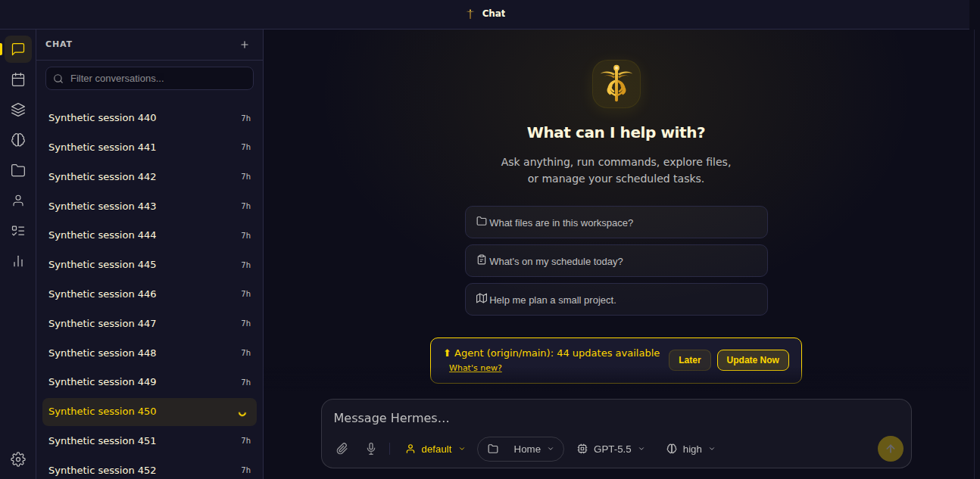Screen dimensions: 980x479
Task: Open the bar chart analytics icon
Action: [18, 261]
